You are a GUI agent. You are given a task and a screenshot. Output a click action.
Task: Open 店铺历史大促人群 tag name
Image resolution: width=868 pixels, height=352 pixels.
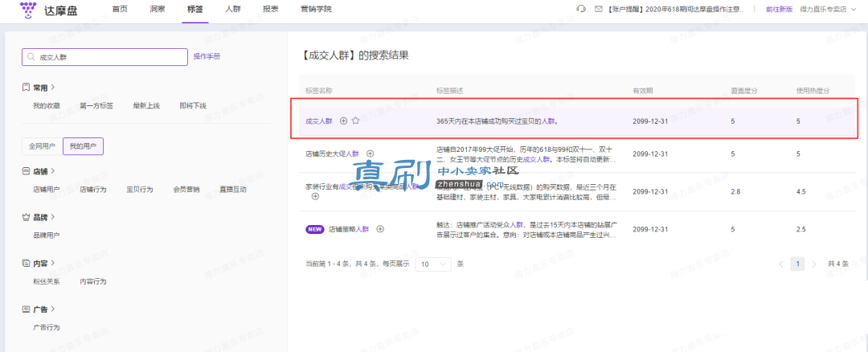click(332, 153)
